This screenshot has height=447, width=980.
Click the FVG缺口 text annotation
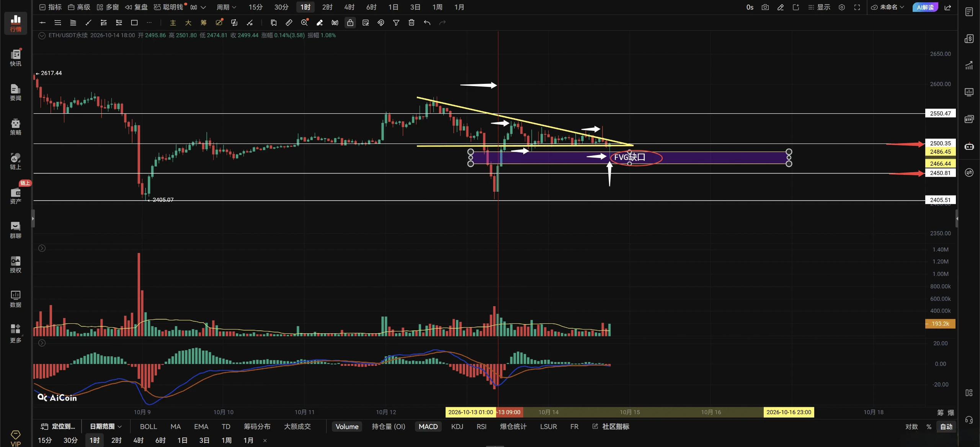pyautogui.click(x=630, y=157)
